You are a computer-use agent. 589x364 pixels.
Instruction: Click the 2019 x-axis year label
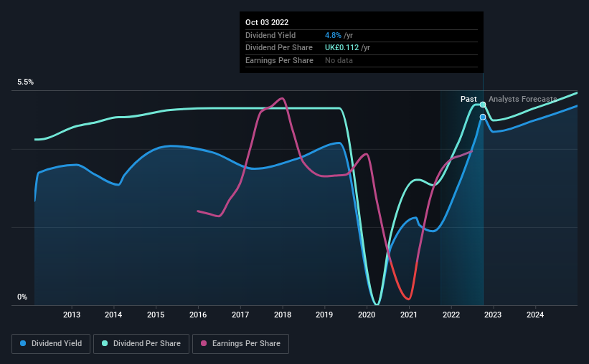(x=324, y=315)
